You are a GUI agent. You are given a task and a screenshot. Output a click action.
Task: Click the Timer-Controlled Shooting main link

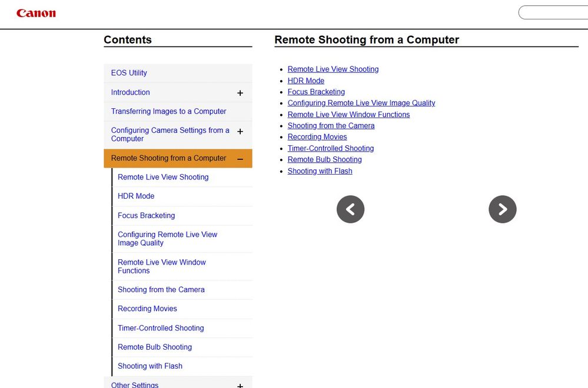coord(331,148)
